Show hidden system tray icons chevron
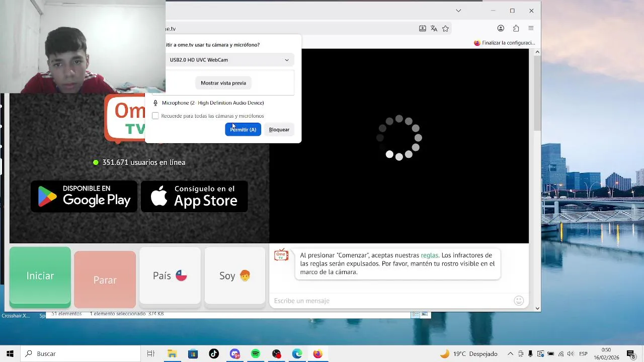 (x=510, y=354)
